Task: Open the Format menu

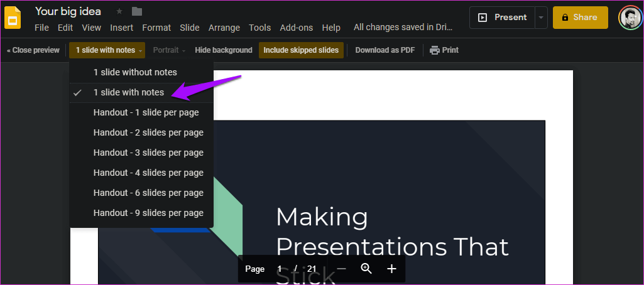Action: (x=156, y=28)
